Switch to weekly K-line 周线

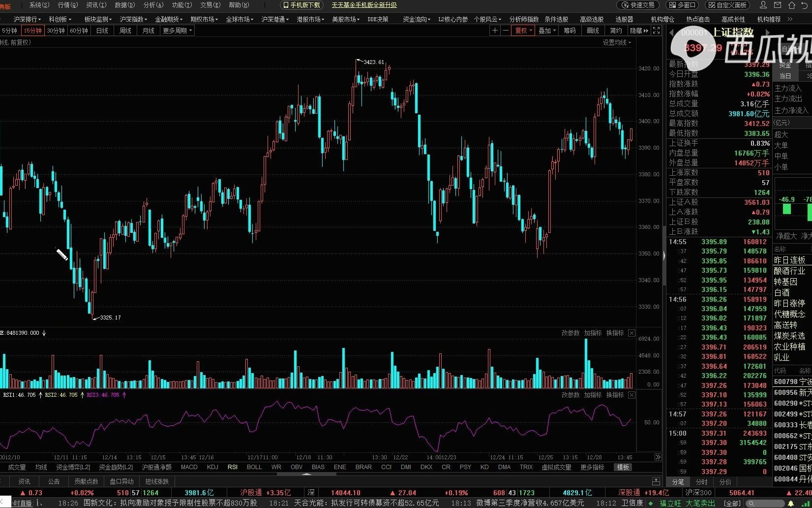(125, 31)
